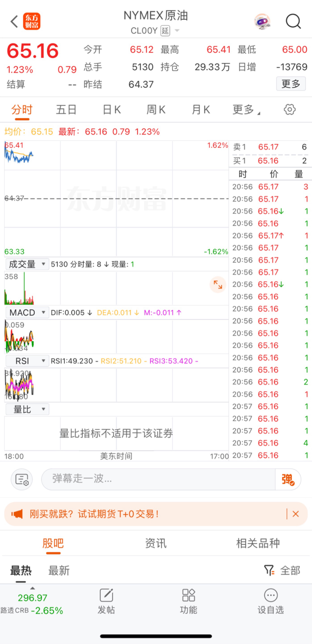Screen dimensions: 312x644
Task: Open the 相关品种 tab
Action: (x=258, y=544)
